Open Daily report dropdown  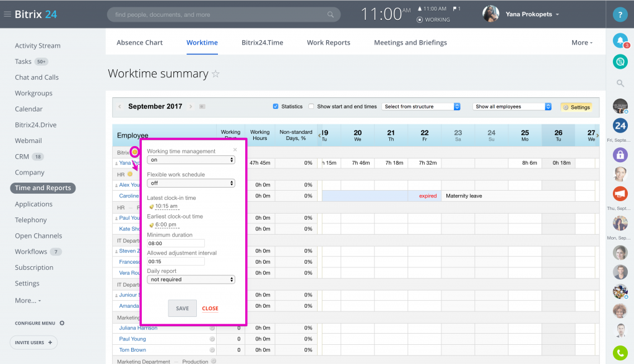pos(191,279)
